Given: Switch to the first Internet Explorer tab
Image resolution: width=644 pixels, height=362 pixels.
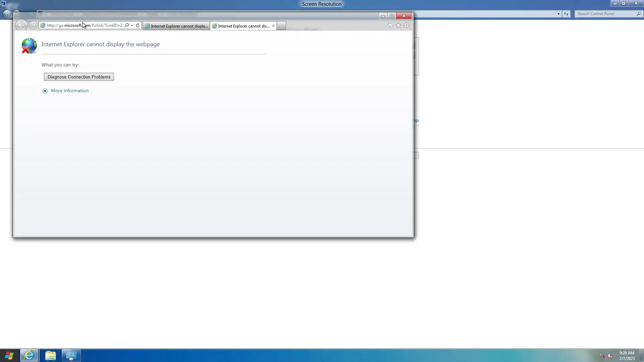Looking at the screenshot, I should 176,26.
